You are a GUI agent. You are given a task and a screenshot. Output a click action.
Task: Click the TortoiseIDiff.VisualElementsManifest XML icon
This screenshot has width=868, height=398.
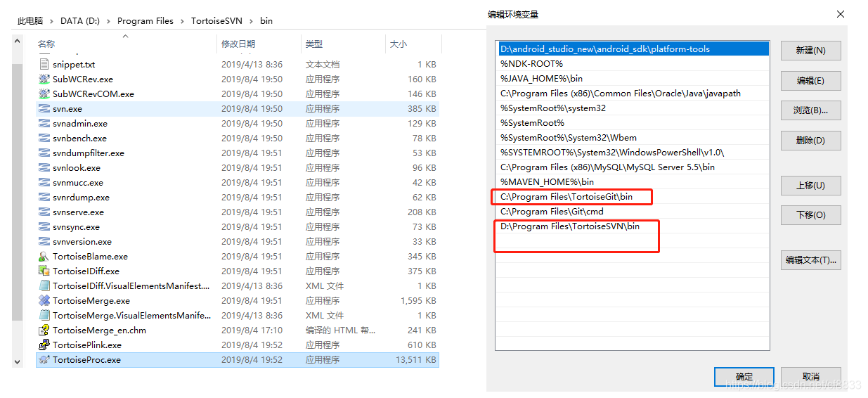click(44, 286)
